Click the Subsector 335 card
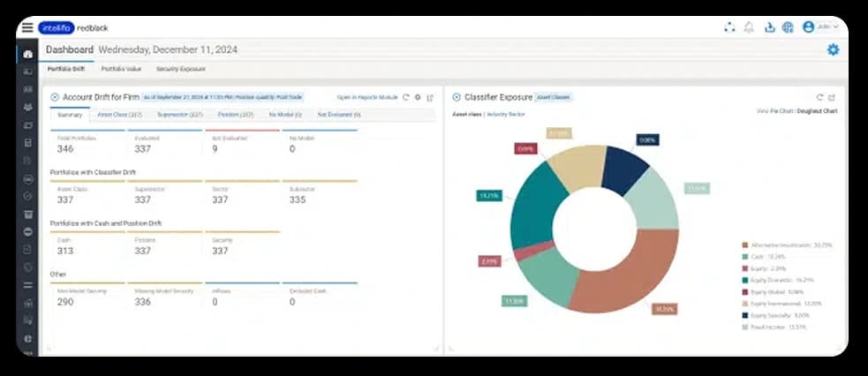Image resolution: width=868 pixels, height=376 pixels. coord(320,193)
